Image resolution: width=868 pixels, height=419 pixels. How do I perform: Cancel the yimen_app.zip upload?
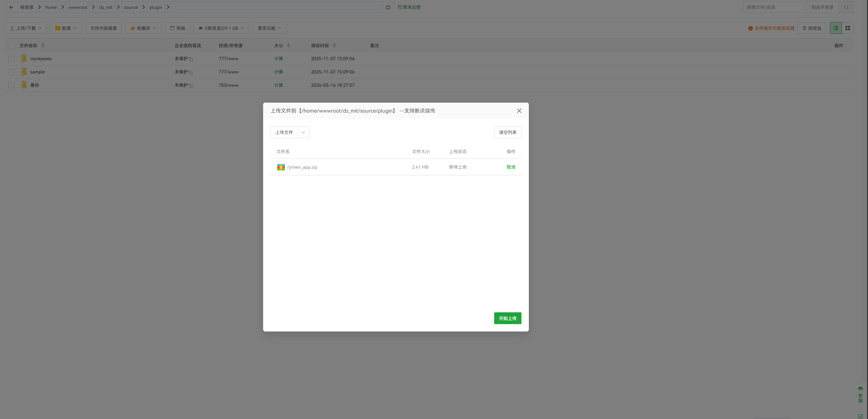tap(511, 167)
